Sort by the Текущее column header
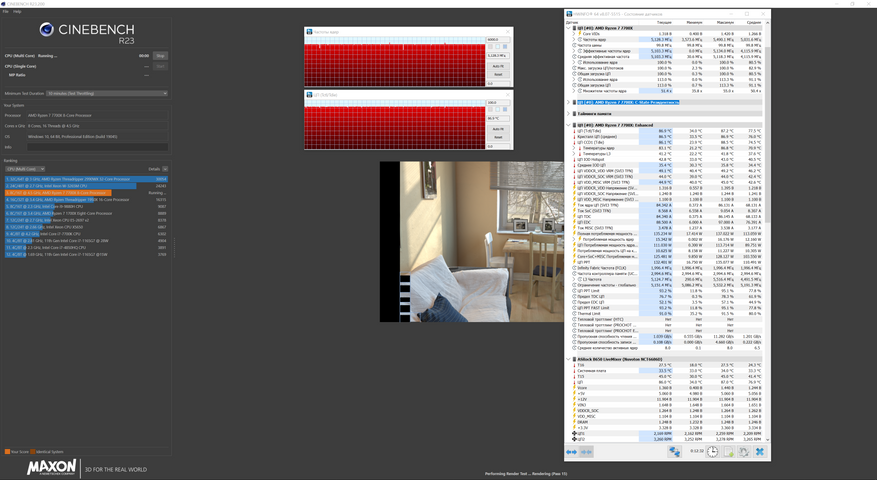Image resolution: width=877 pixels, height=480 pixels. (664, 22)
